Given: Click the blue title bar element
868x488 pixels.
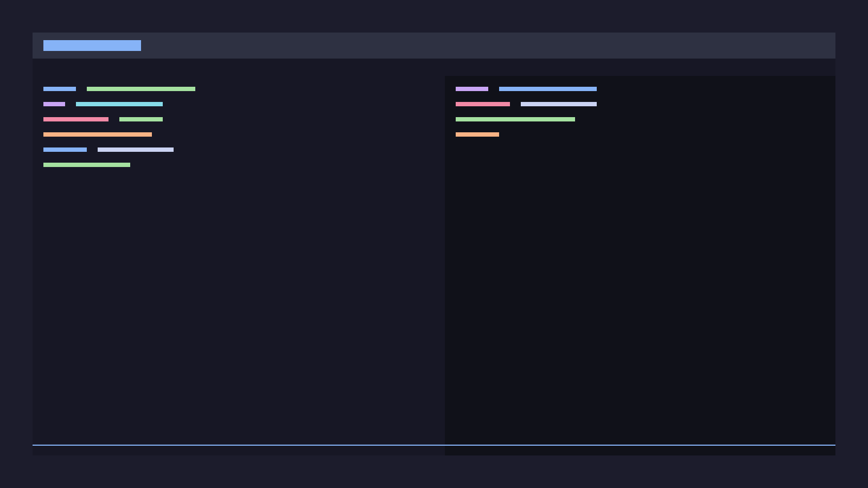Looking at the screenshot, I should click(92, 46).
